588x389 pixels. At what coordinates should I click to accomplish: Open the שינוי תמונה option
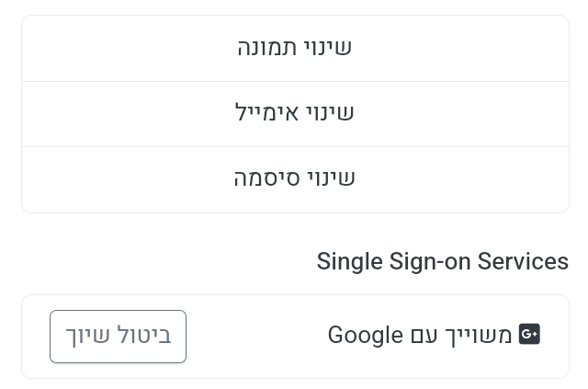(x=295, y=48)
